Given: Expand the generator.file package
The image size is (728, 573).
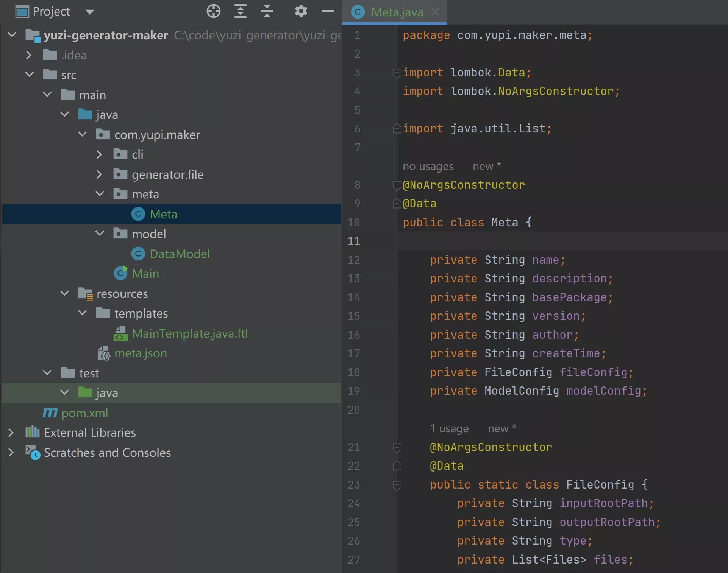Looking at the screenshot, I should tap(99, 174).
